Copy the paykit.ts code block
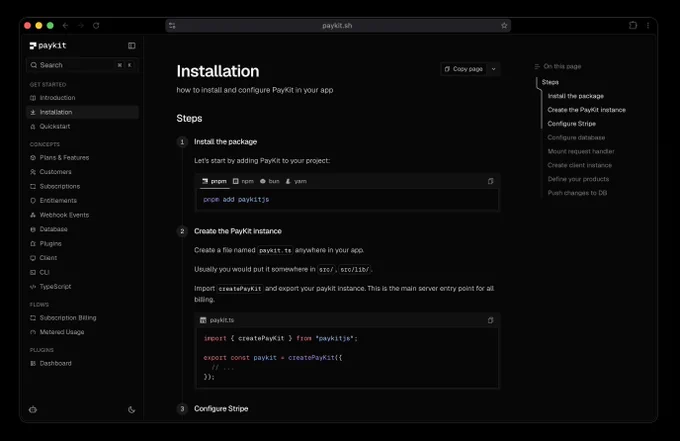680x441 pixels. pos(490,320)
